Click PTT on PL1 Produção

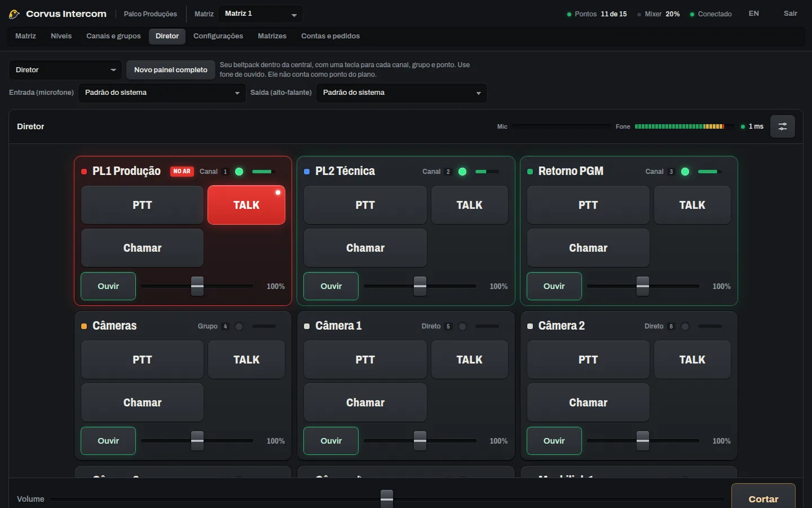point(142,205)
